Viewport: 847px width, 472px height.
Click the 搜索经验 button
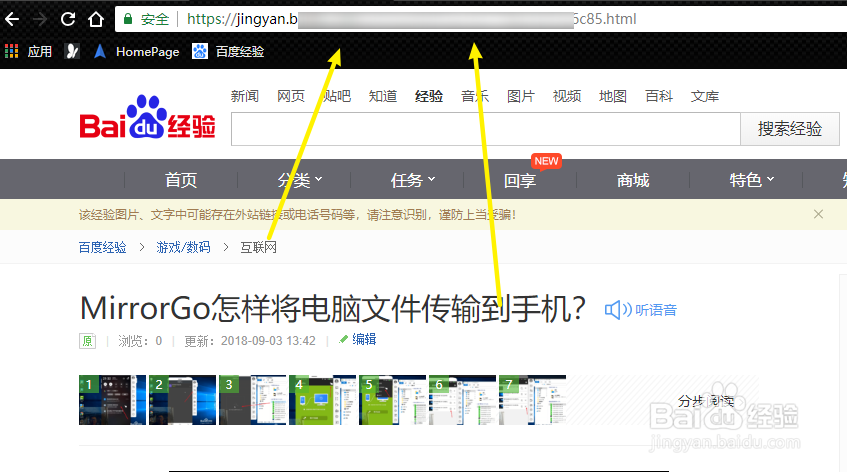(x=790, y=129)
